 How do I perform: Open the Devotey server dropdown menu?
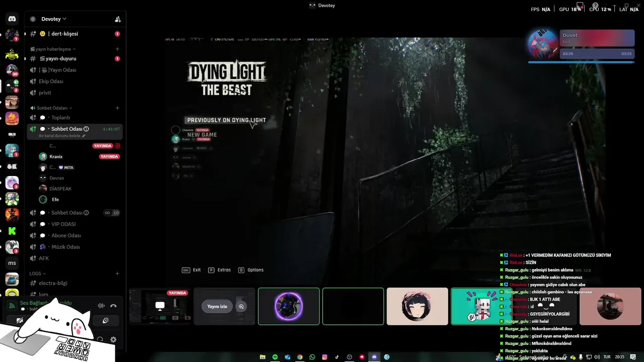pyautogui.click(x=54, y=19)
